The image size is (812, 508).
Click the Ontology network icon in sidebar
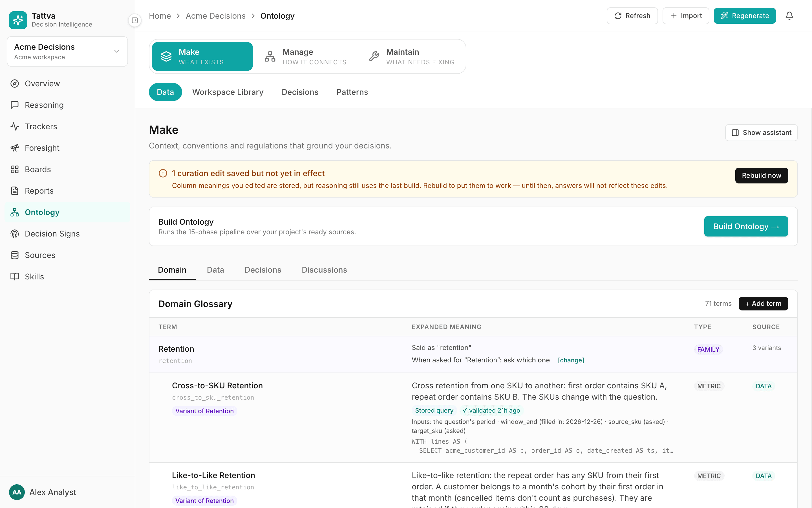[14, 212]
